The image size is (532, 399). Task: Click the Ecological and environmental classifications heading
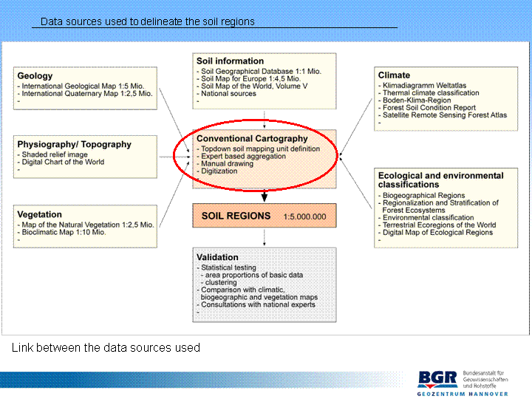[440, 180]
